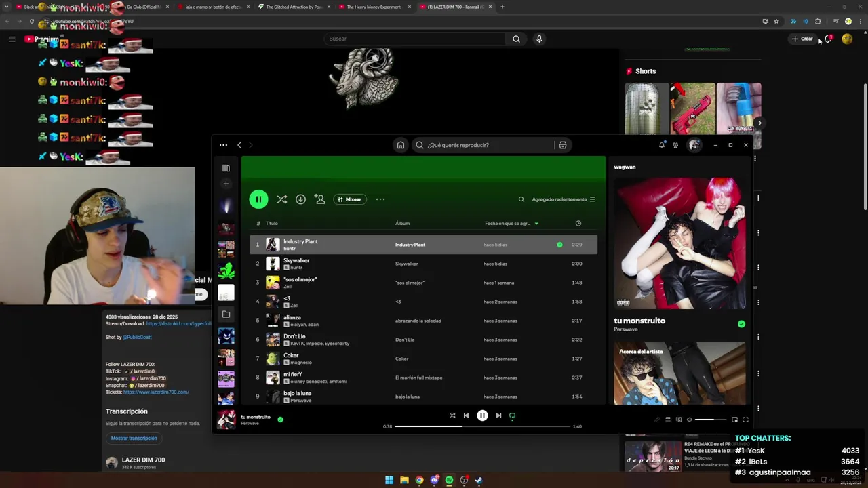
Task: Open the YouTube hamburger guide menu
Action: 12,39
